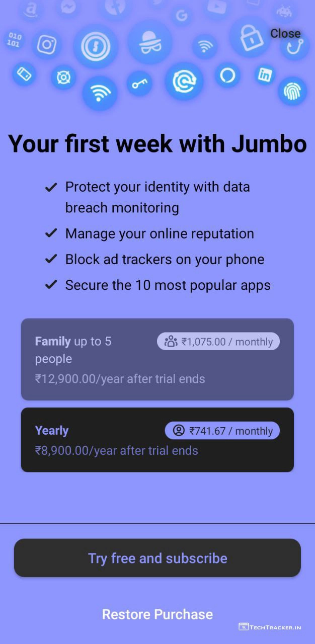Close the Jumbo subscription screen
This screenshot has width=315, height=644.
click(285, 33)
